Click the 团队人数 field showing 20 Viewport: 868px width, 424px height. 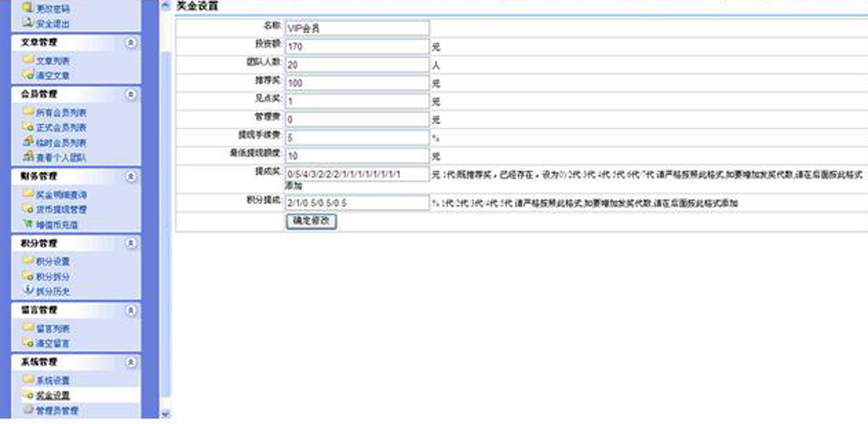click(x=358, y=64)
